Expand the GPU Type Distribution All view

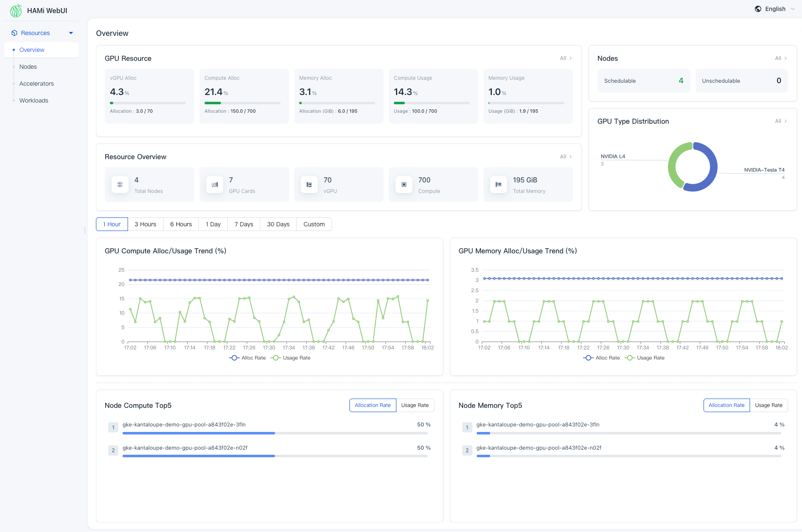tap(780, 121)
